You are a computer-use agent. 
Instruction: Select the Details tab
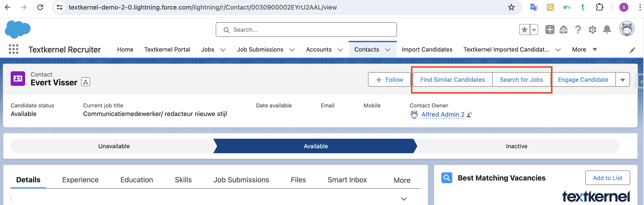28,180
